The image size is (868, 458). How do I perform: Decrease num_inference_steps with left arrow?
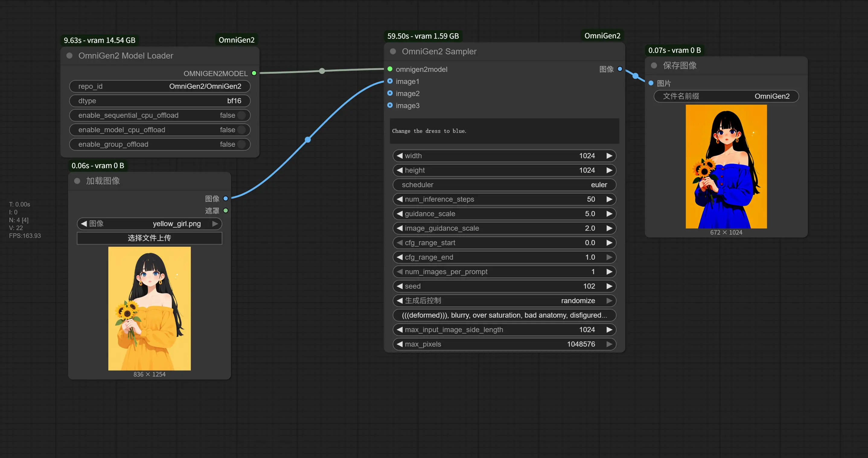pos(400,199)
